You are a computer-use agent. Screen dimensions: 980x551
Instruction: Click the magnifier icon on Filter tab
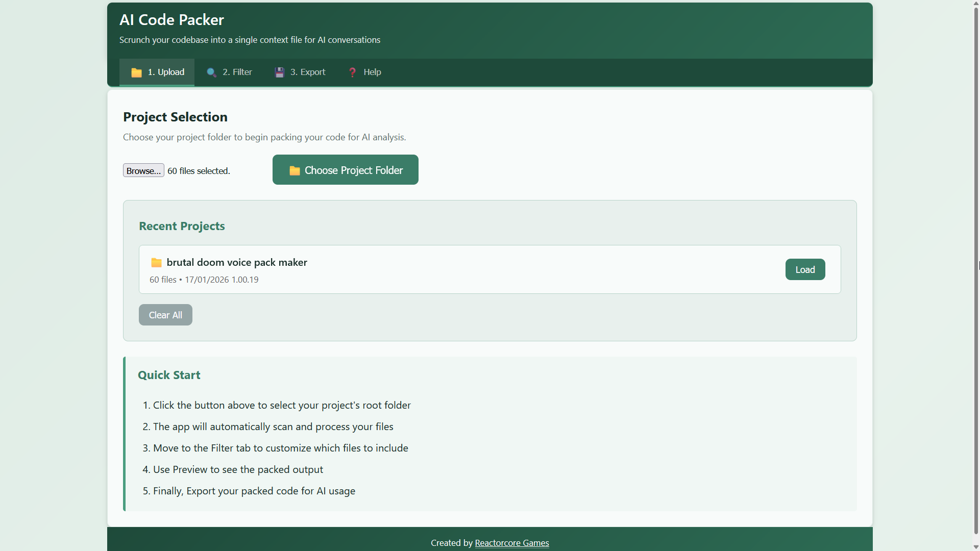point(211,72)
